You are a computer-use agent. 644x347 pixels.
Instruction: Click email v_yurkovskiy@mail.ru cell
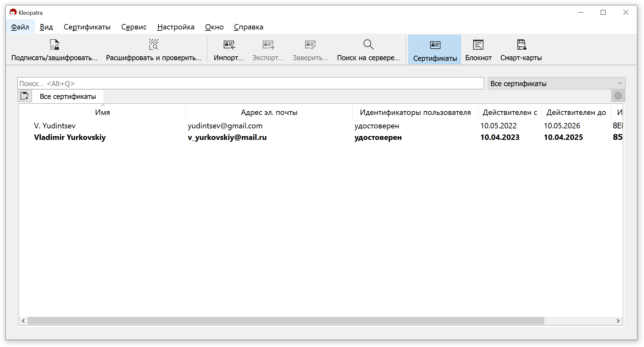click(227, 137)
